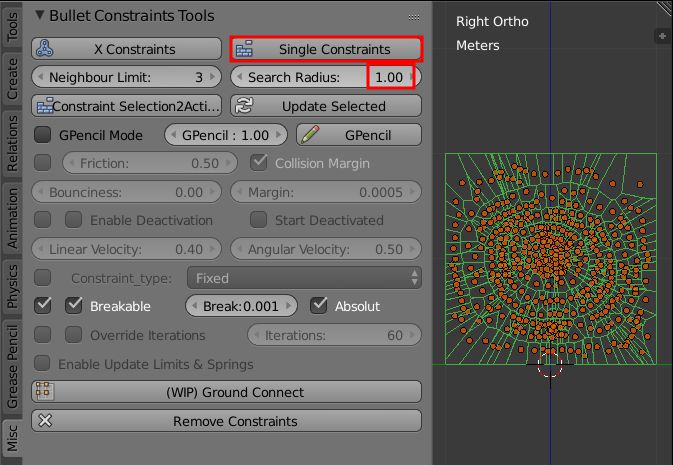Click the GPencil button
673x465 pixels.
tap(359, 134)
